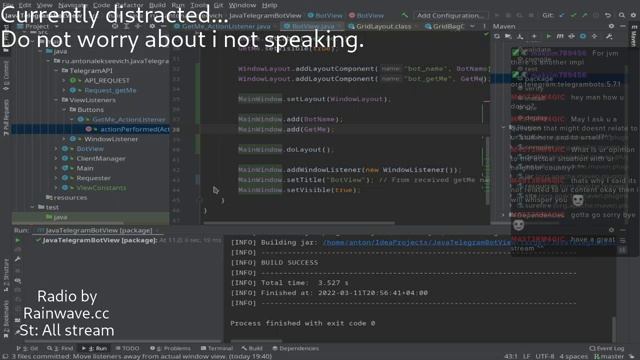This screenshot has width=640, height=360.
Task: Expand the ClientManager class node
Action: pos(56,158)
